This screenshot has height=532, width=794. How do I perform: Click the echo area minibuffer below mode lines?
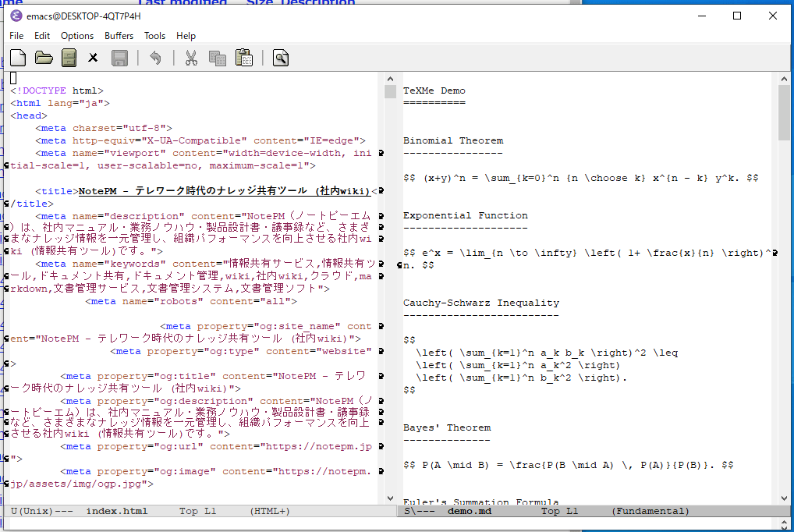pyautogui.click(x=390, y=524)
